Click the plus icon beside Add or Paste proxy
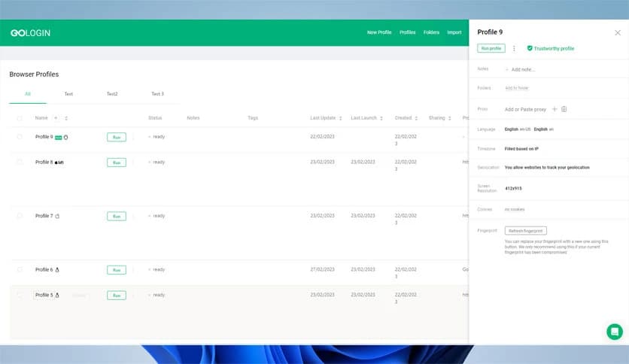This screenshot has width=629, height=364. (555, 109)
